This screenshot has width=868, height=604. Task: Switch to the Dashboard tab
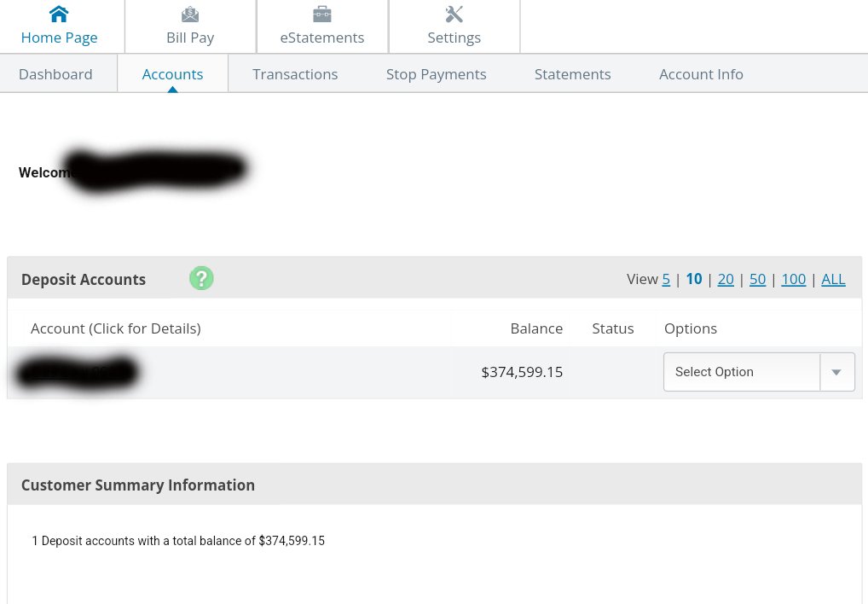click(x=55, y=74)
